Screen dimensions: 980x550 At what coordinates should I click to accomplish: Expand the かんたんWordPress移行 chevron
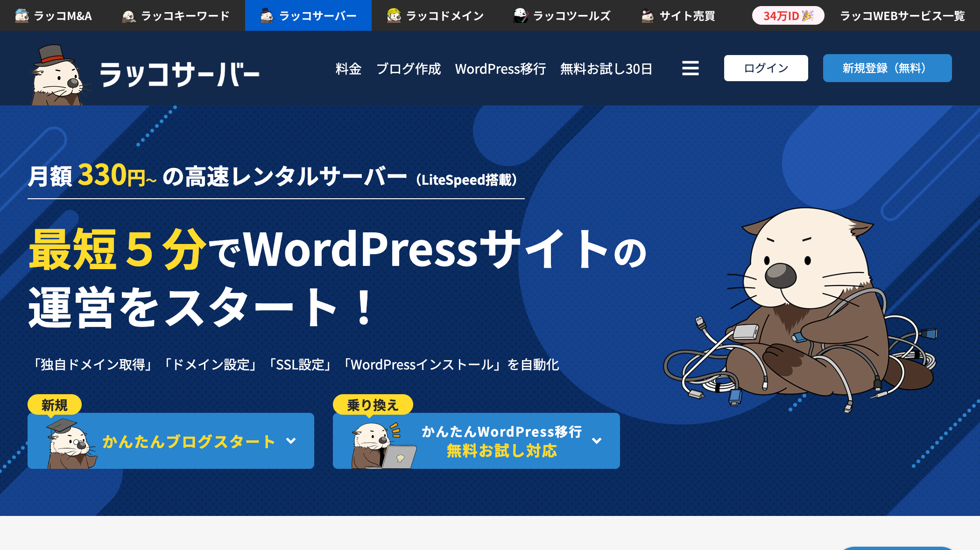[x=596, y=441]
